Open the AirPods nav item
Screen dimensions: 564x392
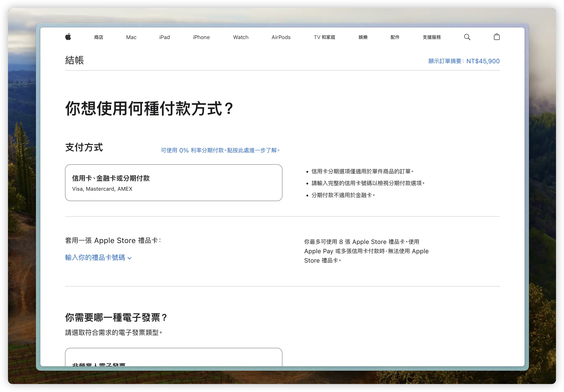tap(281, 37)
